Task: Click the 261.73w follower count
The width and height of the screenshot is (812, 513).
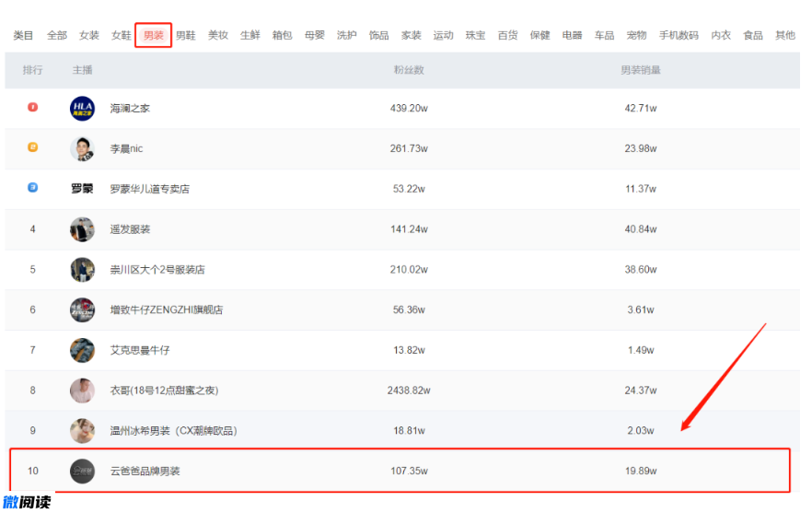Action: click(x=409, y=148)
